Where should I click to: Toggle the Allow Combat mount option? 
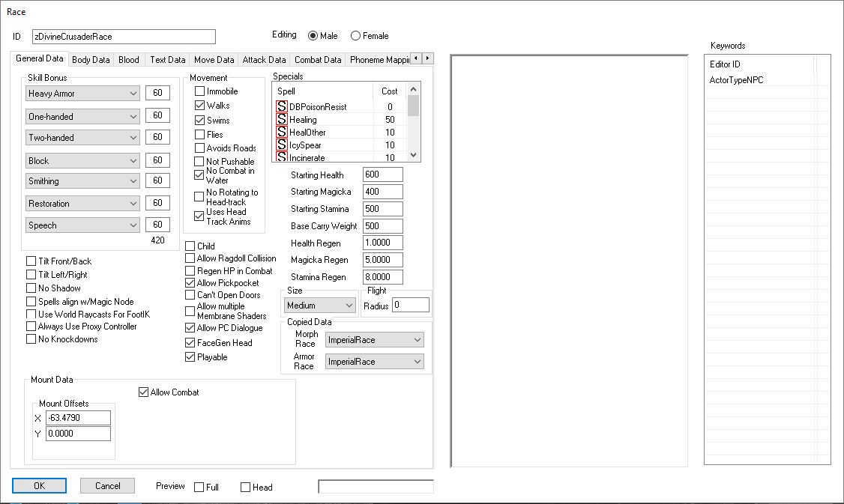click(144, 392)
